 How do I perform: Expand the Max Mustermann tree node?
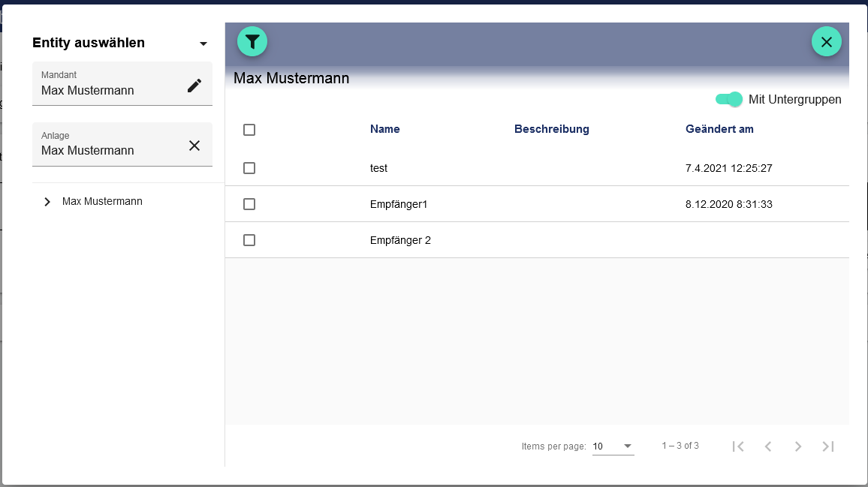point(47,202)
